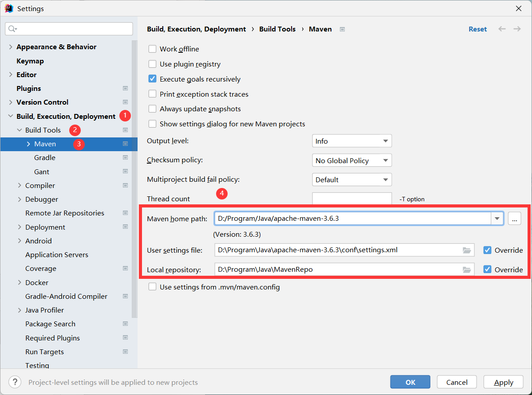Screen dimensions: 532x395
Task: Click the project-level icon beside Plugins
Action: coord(125,89)
